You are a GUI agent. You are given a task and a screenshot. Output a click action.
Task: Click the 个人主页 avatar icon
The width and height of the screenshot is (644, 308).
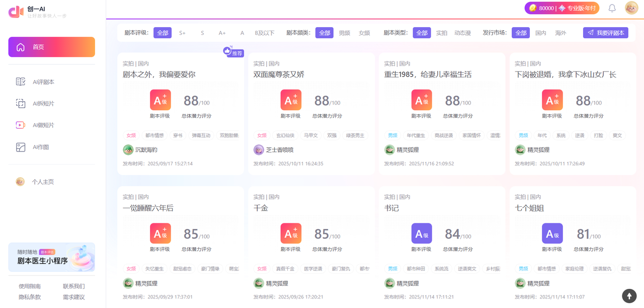click(20, 182)
